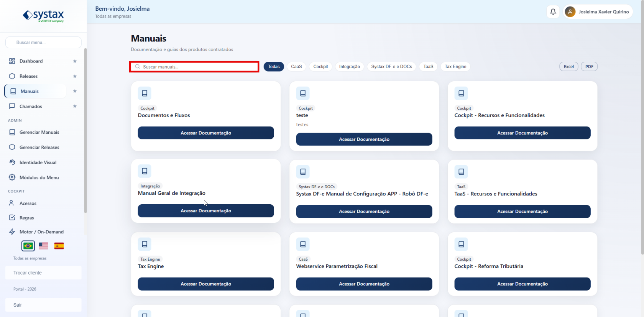Click the Motor / On-Demand lightning icon
644x317 pixels.
point(12,232)
